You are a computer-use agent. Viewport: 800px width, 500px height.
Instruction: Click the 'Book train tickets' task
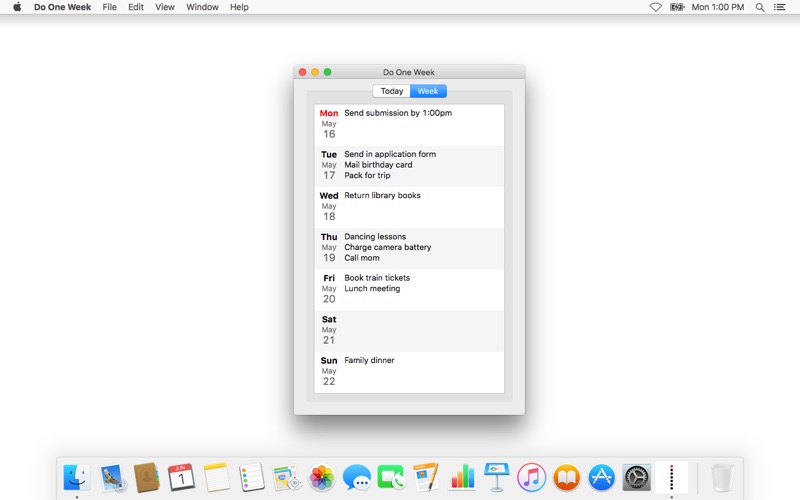377,278
